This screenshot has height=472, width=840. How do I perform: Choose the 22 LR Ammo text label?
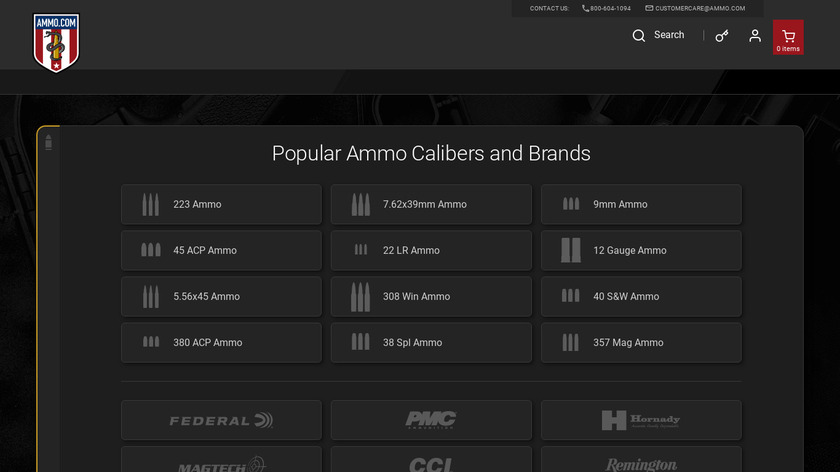click(x=411, y=251)
